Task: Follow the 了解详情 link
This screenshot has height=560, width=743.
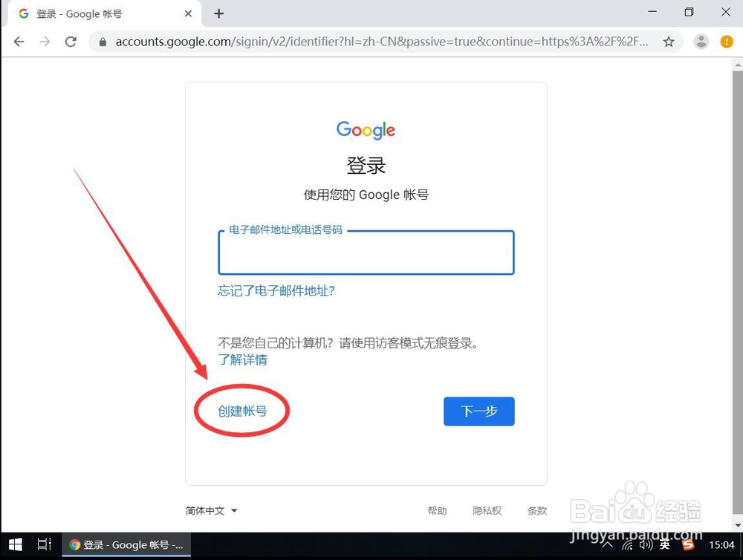Action: point(243,359)
